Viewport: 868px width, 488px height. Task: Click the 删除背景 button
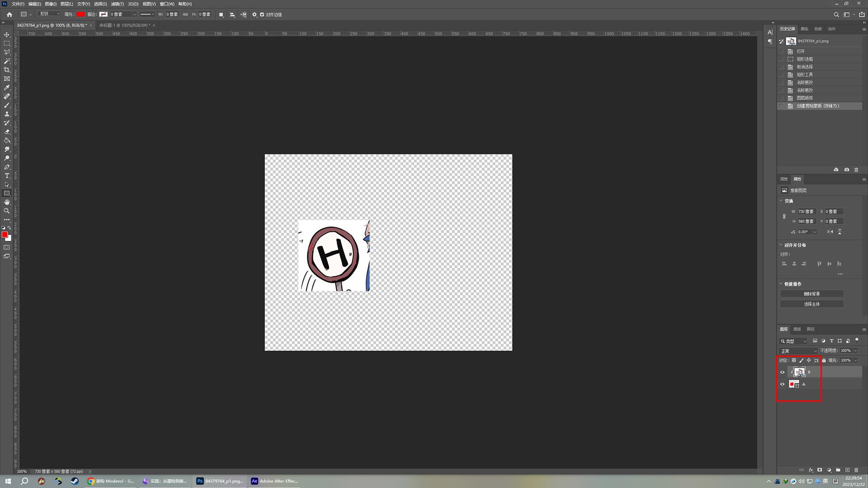pos(811,294)
